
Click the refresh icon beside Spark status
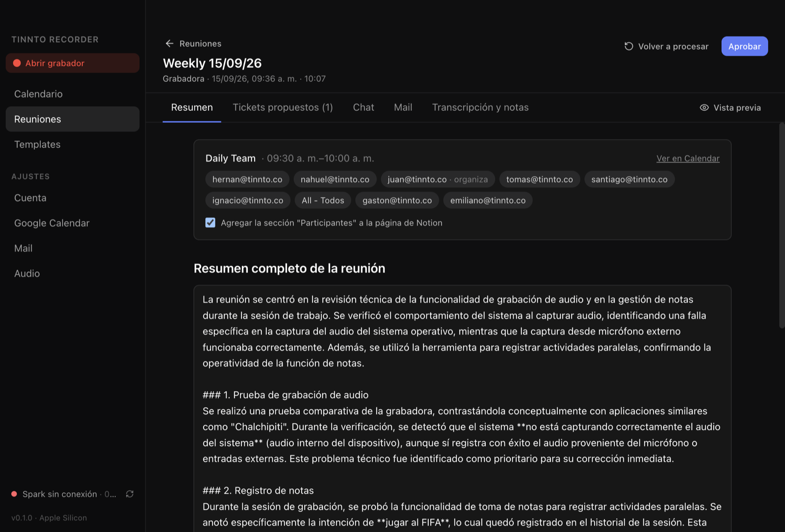point(130,494)
